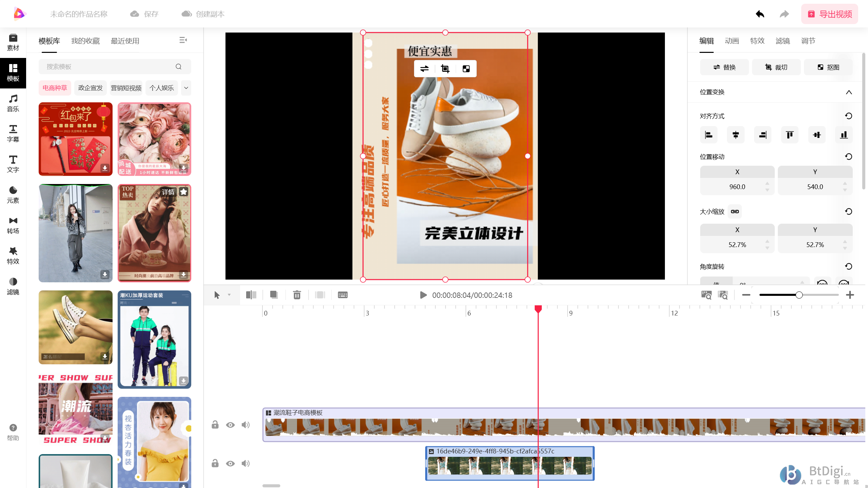This screenshot has height=488, width=868.
Task: Delete the selected clip using the trash icon
Action: (x=297, y=295)
